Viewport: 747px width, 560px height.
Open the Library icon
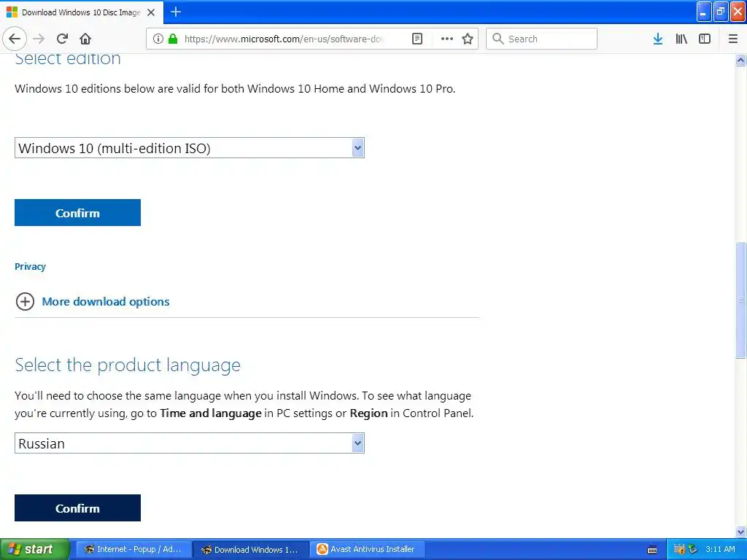pyautogui.click(x=681, y=39)
